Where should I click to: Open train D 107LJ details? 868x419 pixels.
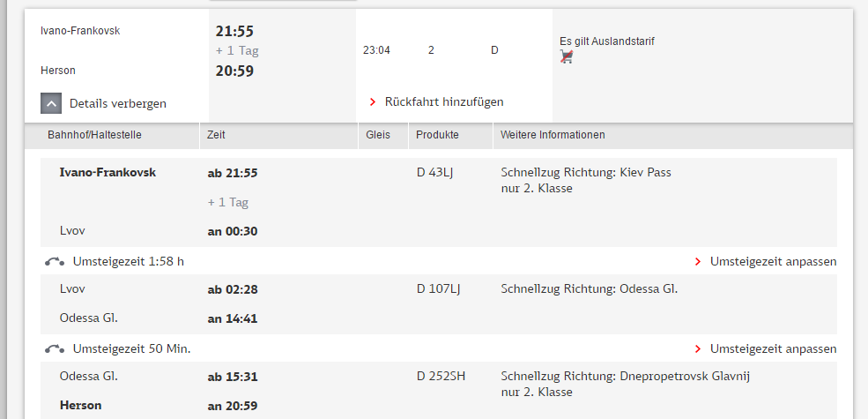pyautogui.click(x=437, y=288)
